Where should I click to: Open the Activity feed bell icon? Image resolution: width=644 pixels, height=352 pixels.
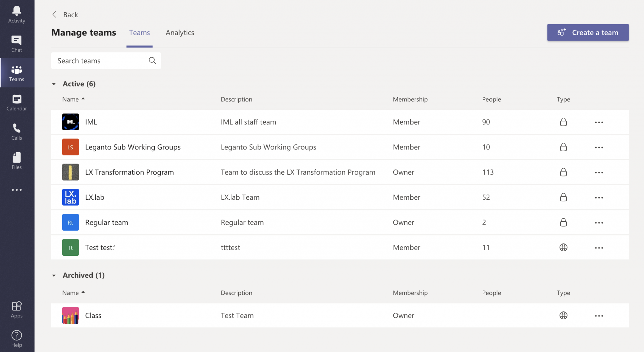point(17,14)
